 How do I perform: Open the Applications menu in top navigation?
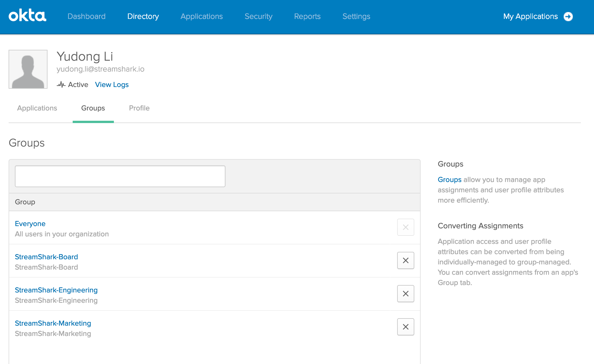click(202, 16)
